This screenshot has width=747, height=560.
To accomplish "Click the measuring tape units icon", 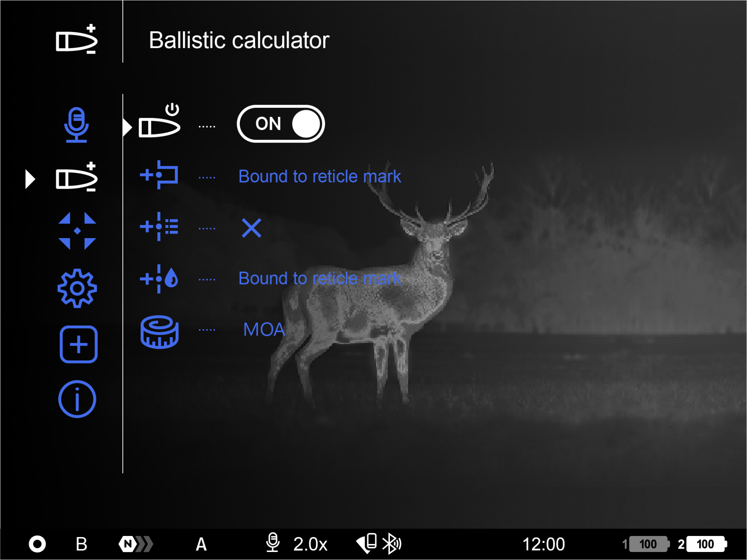I will [159, 332].
